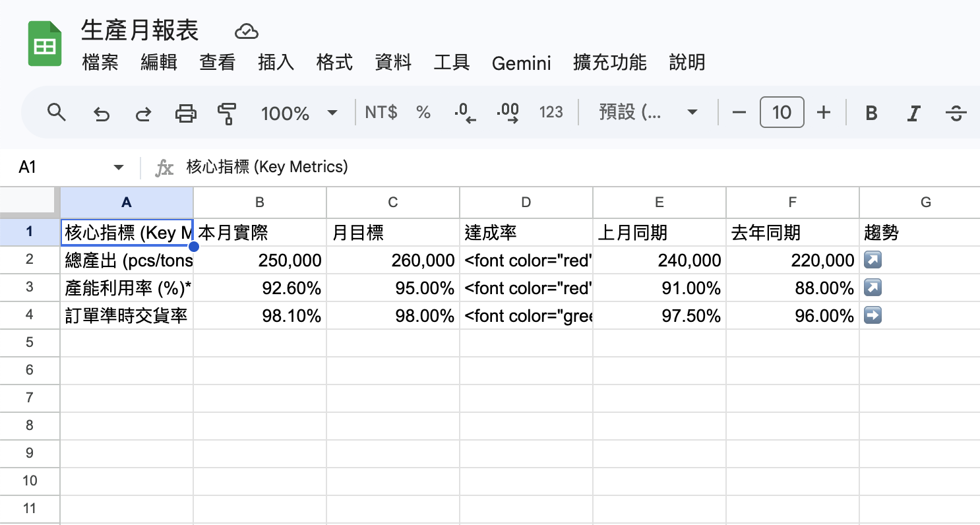The width and height of the screenshot is (980, 525).
Task: Redo the last action
Action: pyautogui.click(x=143, y=112)
